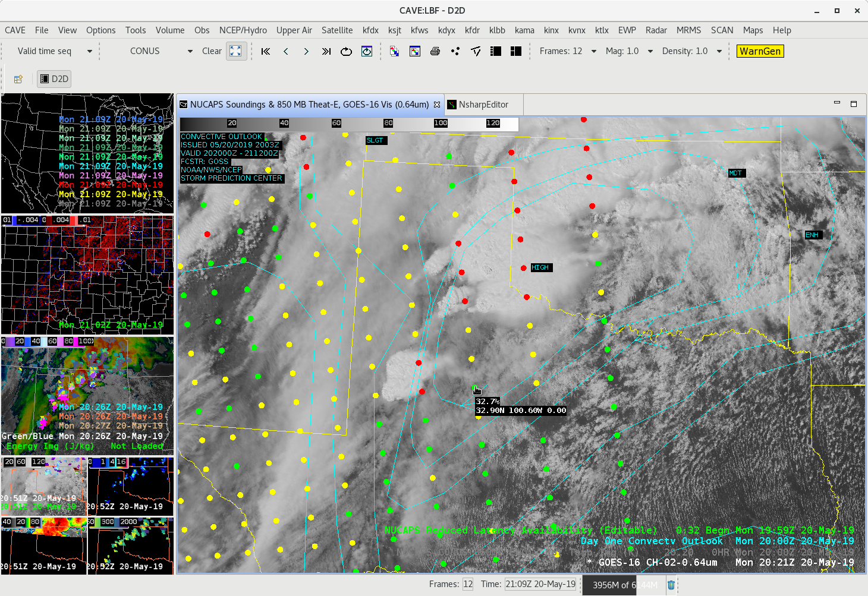The width and height of the screenshot is (868, 596).
Task: Close the NUCAPS Soundings map tab
Action: (x=437, y=105)
